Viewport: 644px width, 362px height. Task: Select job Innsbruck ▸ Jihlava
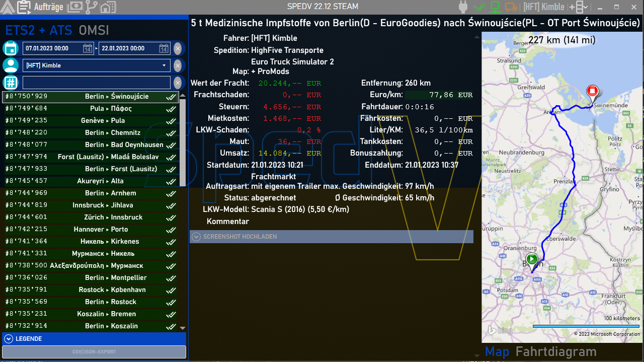[91, 205]
